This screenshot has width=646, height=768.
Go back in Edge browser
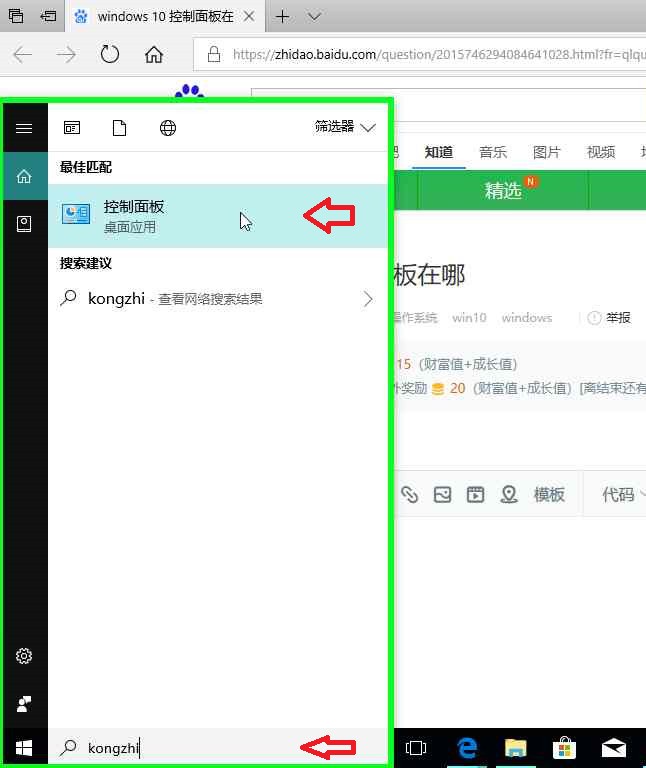click(x=23, y=54)
